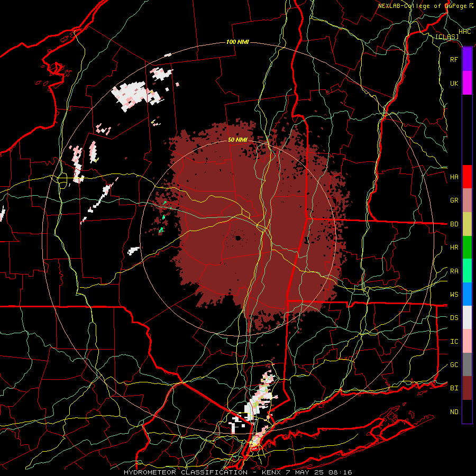This screenshot has height=476, width=476.
Task: Click the ND legend label
Action: pos(454,412)
